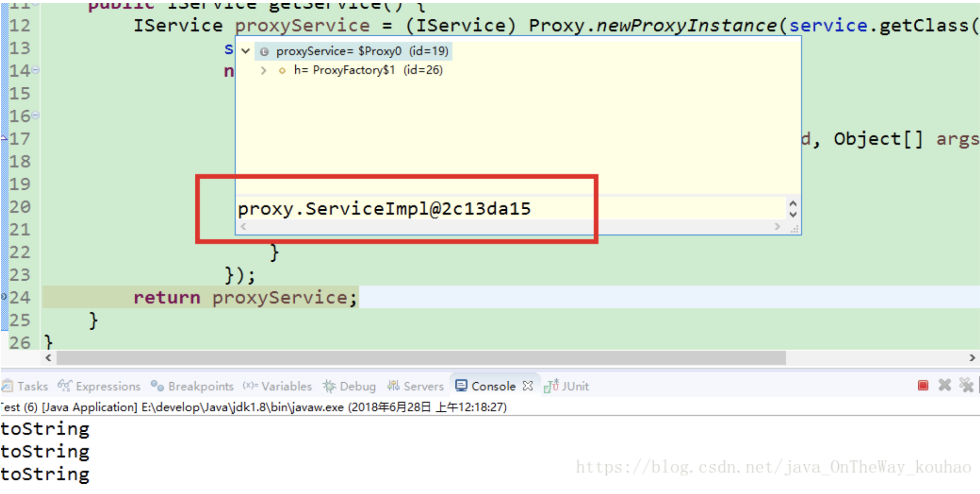
Task: Terminate the running Test application
Action: tap(923, 386)
